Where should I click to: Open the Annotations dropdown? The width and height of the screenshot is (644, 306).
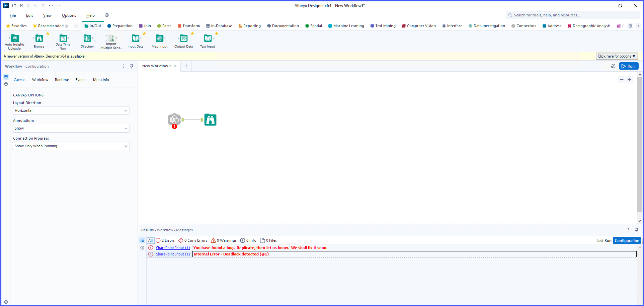(71, 128)
